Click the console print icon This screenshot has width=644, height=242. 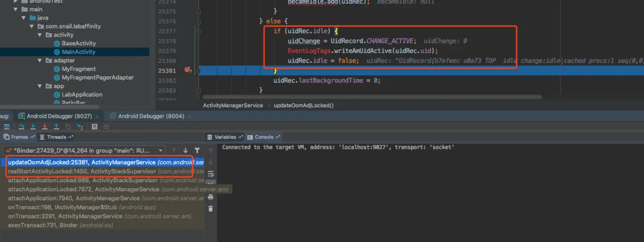pos(211,197)
